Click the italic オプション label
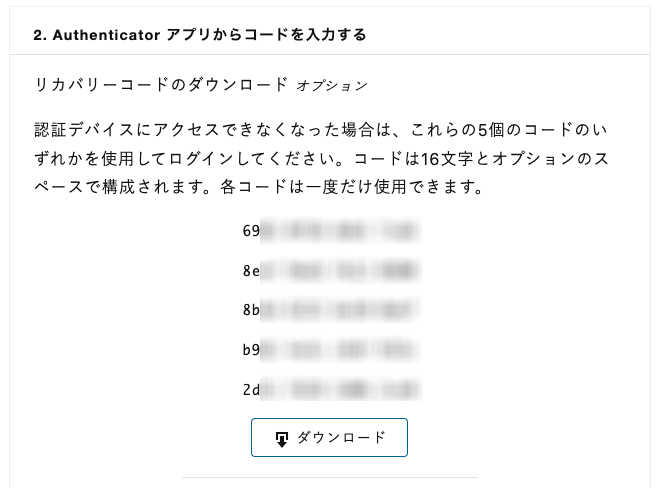The width and height of the screenshot is (658, 488). [332, 86]
